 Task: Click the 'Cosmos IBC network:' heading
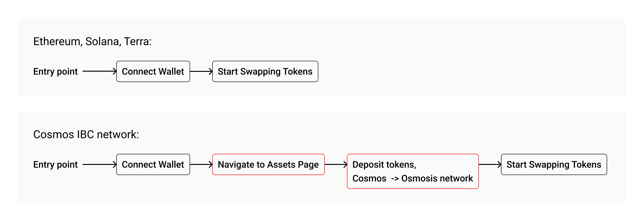click(x=86, y=134)
